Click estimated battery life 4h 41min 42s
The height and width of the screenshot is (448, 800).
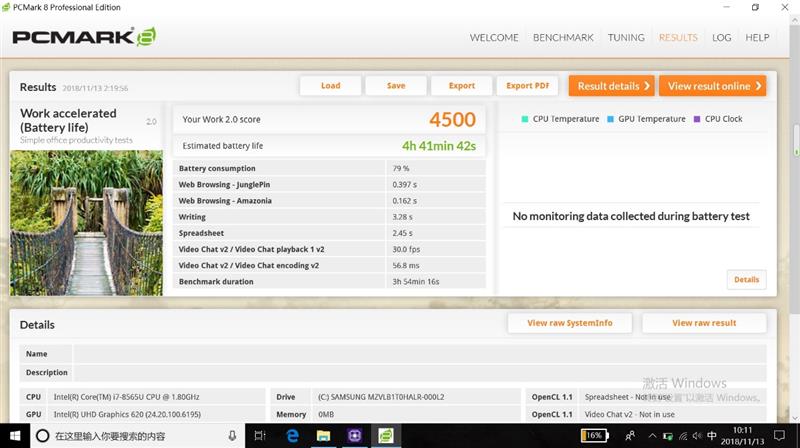coord(439,146)
